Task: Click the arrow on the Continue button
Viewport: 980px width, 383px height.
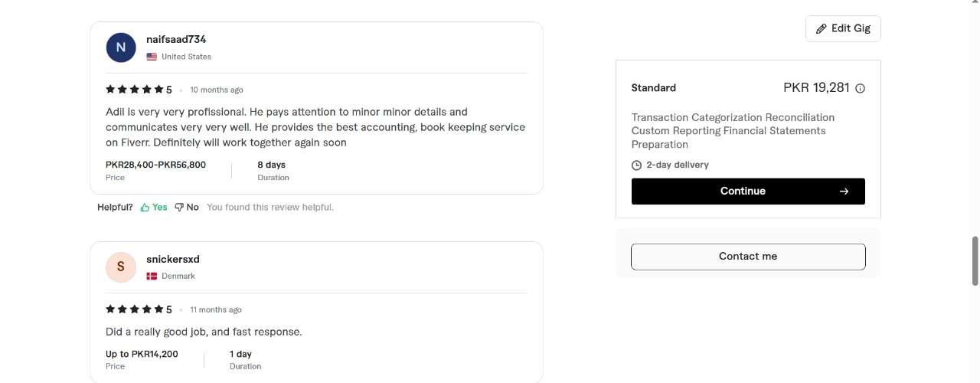Action: tap(844, 191)
